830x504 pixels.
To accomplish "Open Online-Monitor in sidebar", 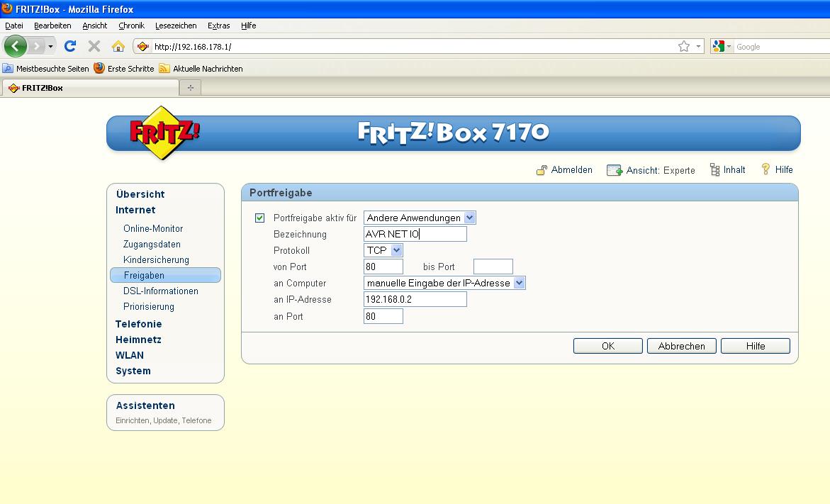I will (153, 229).
